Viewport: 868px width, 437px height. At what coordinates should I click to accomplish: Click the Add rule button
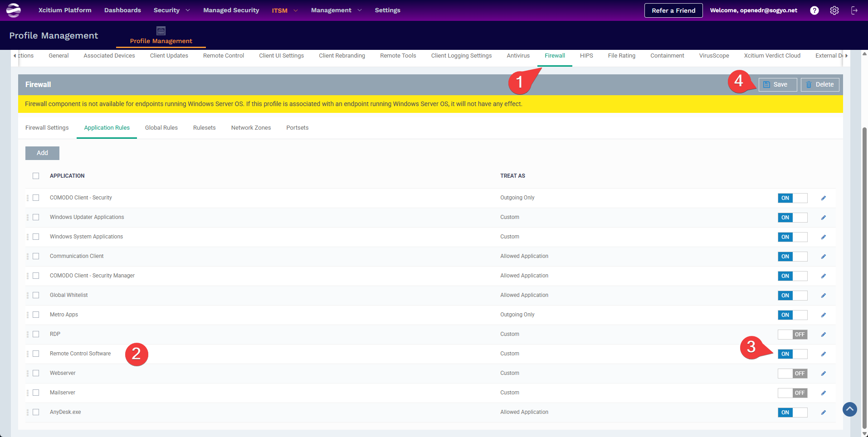tap(42, 153)
